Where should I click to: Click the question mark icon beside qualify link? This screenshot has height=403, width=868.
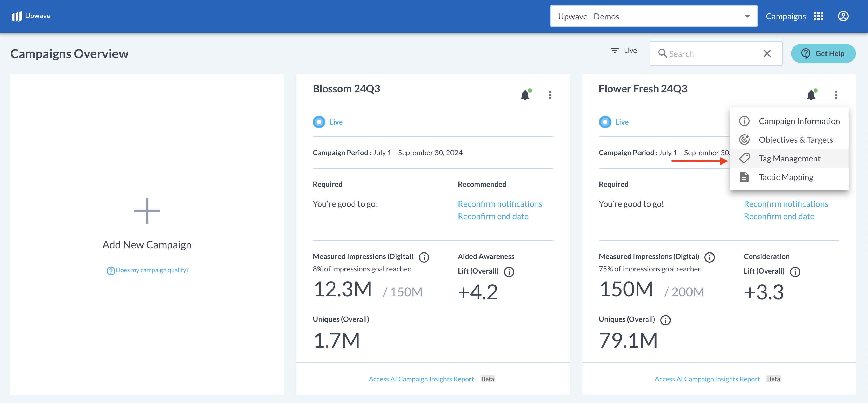point(110,271)
